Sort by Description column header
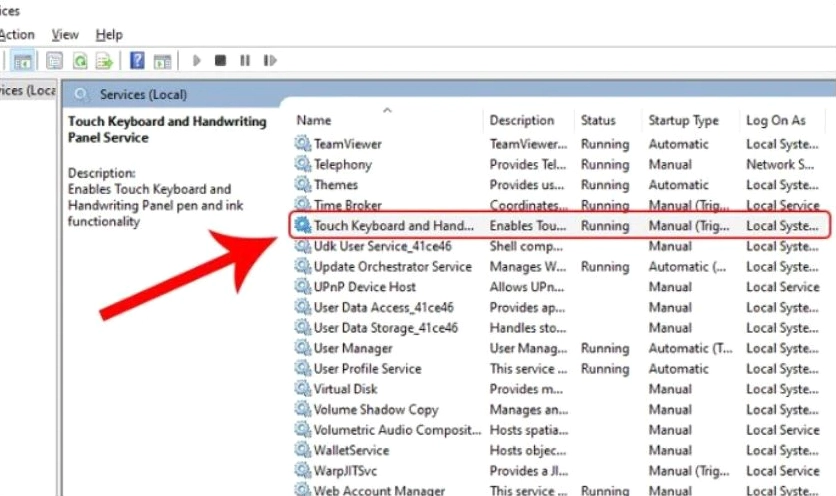 (x=522, y=121)
